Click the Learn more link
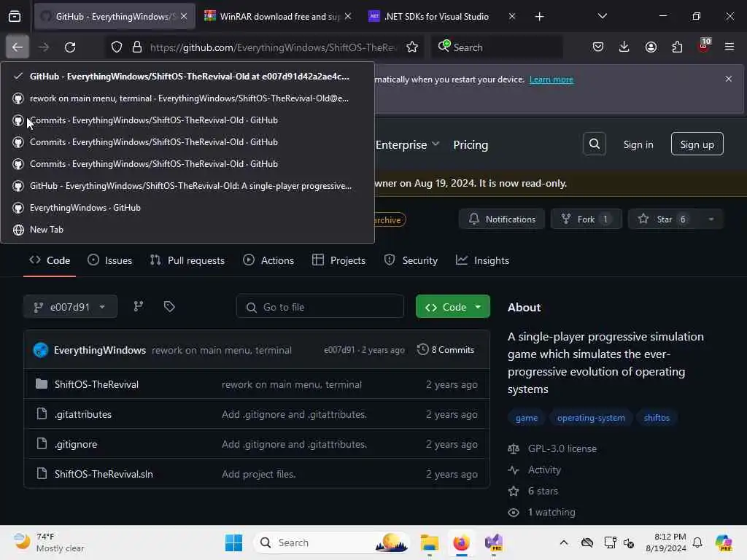Image resolution: width=747 pixels, height=560 pixels. coord(551,79)
